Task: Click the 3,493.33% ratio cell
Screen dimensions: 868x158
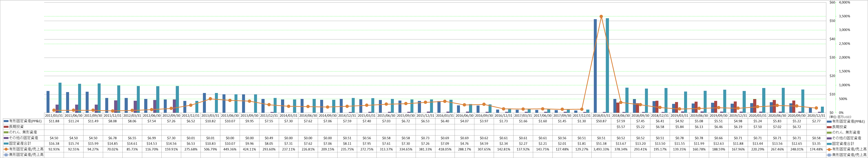Action: 601,149
